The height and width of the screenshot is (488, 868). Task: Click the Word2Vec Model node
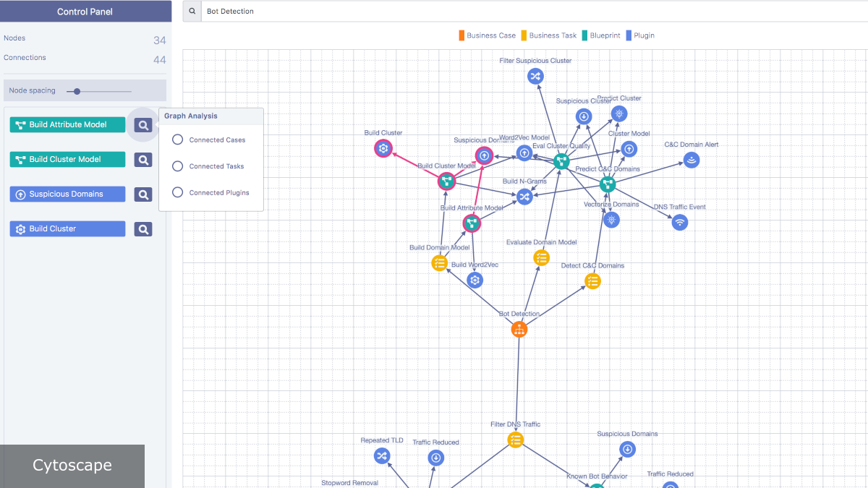tap(524, 153)
